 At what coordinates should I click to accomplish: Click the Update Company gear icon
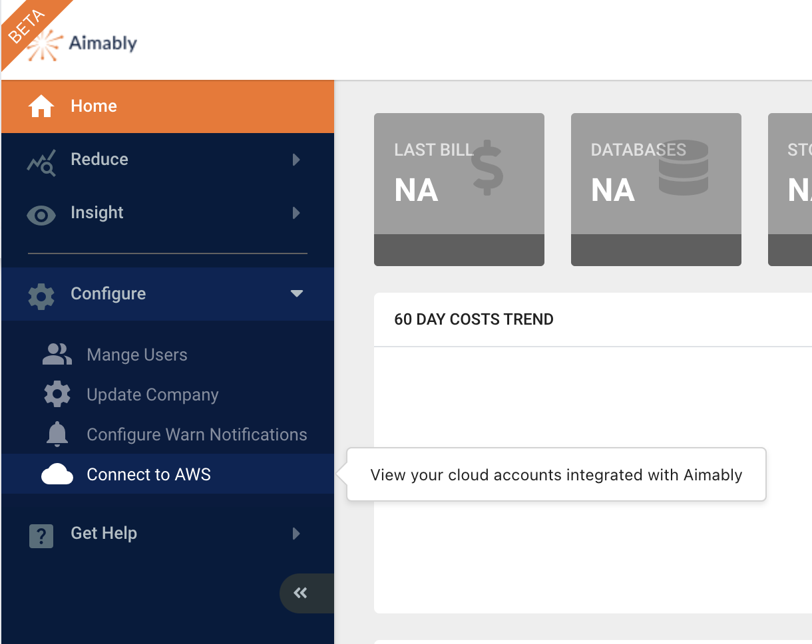coord(57,395)
